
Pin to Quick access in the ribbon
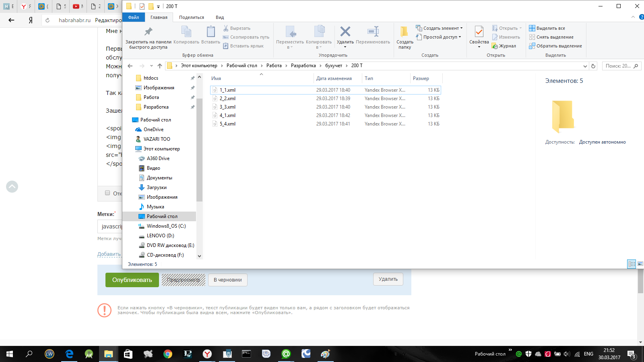click(x=148, y=38)
